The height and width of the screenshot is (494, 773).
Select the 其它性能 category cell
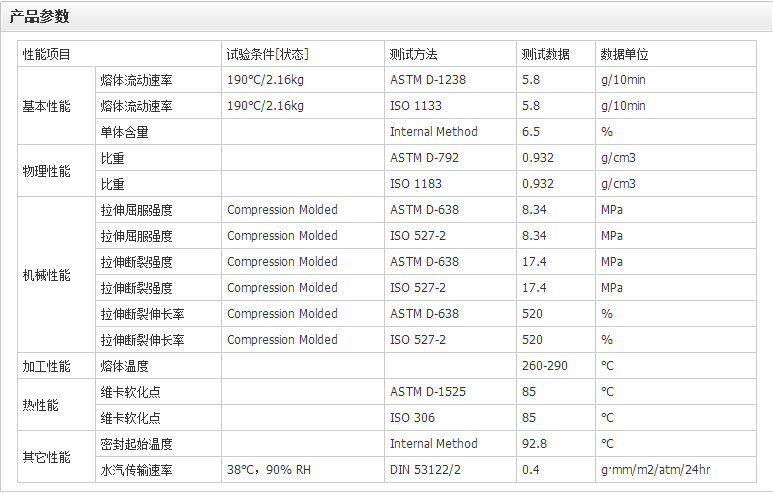pos(47,457)
